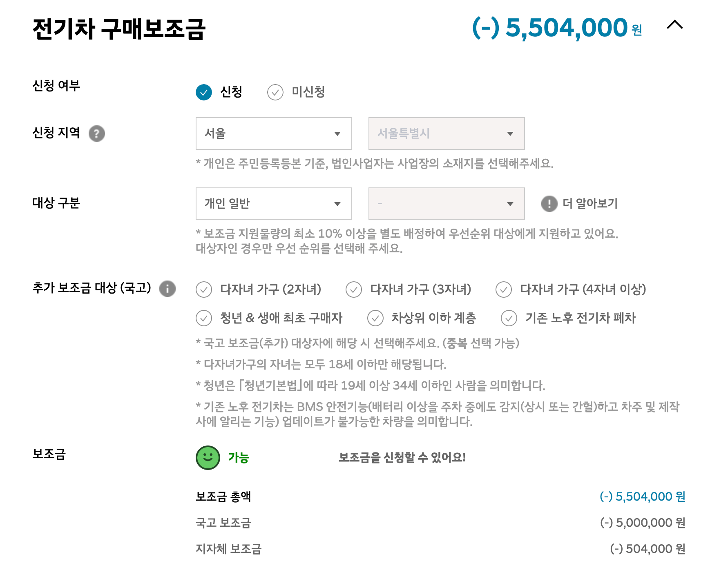Click the checkmark icon in the 신청 radio button
The image size is (710, 588).
pyautogui.click(x=203, y=92)
